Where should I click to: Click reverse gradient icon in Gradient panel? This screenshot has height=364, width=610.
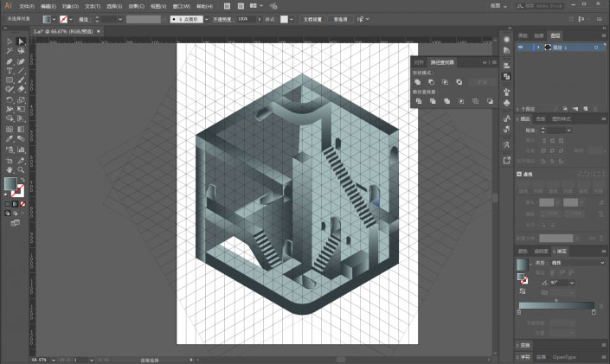[523, 291]
